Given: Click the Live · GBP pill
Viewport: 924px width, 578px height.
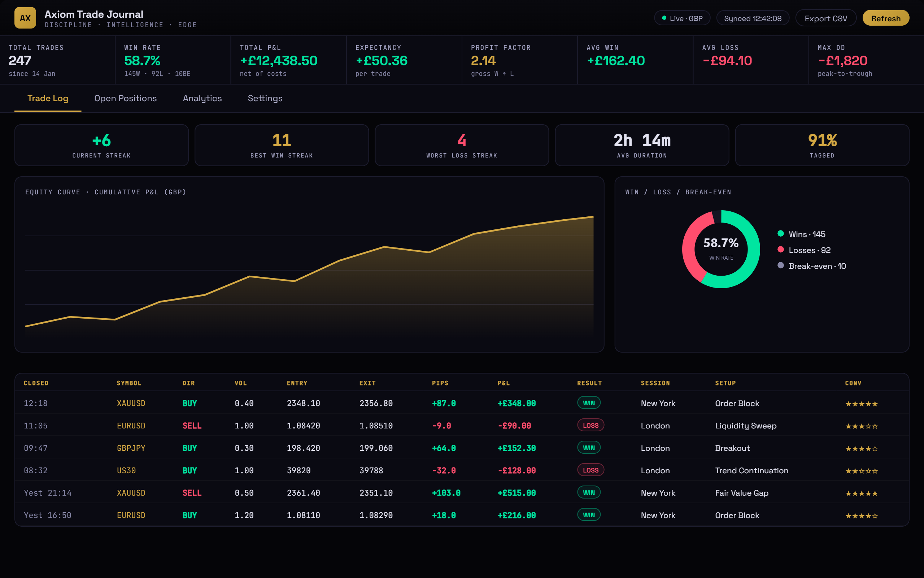Looking at the screenshot, I should (682, 18).
